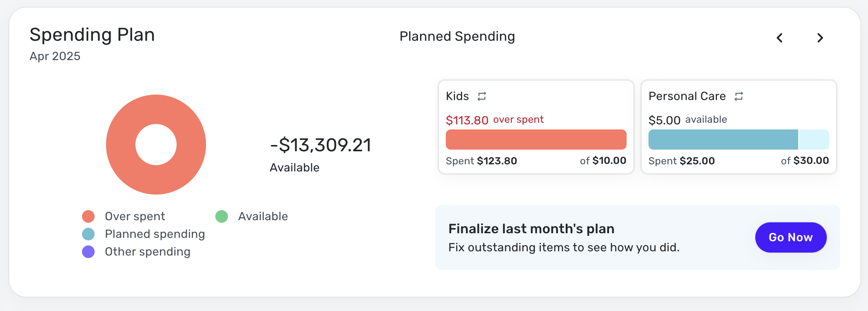Select the Spending Plan heading
The height and width of the screenshot is (311, 868).
coord(92,34)
